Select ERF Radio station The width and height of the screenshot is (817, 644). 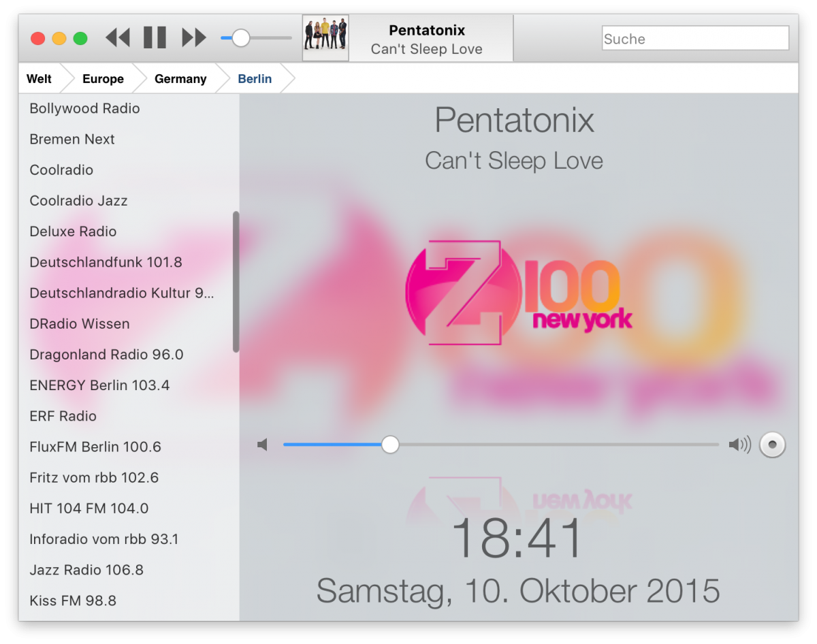point(129,416)
